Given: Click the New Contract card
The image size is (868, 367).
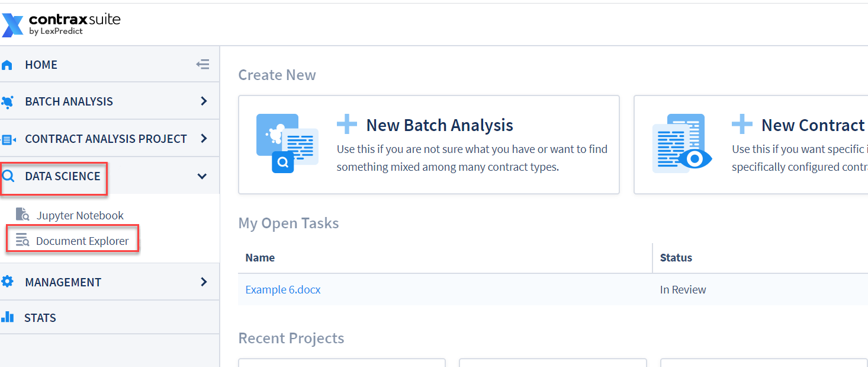Looking at the screenshot, I should pyautogui.click(x=751, y=145).
